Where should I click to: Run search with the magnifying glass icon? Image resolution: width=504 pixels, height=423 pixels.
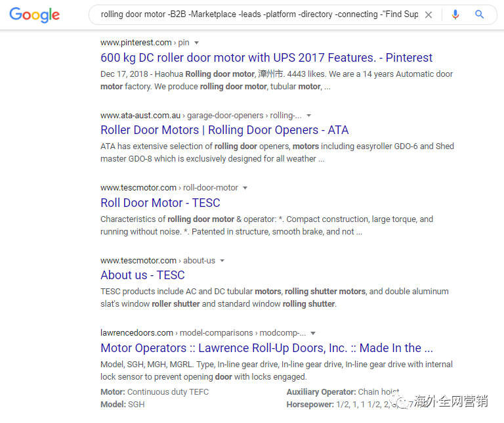point(479,14)
